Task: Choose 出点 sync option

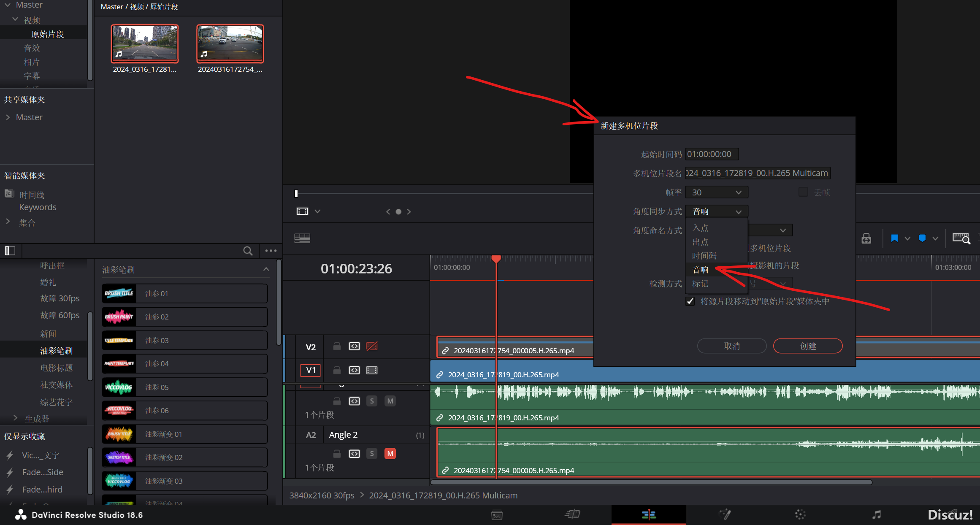Action: pyautogui.click(x=716, y=242)
